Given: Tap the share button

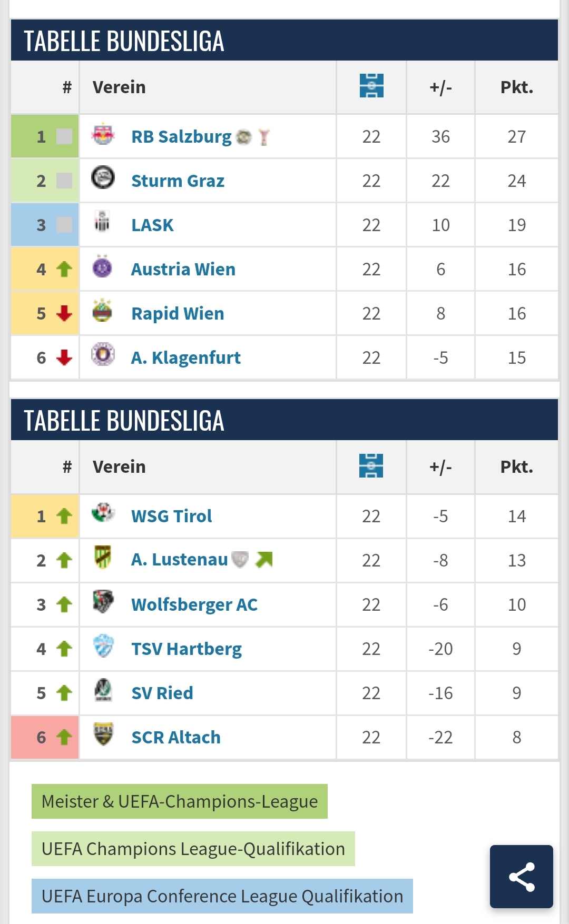Looking at the screenshot, I should tap(521, 876).
